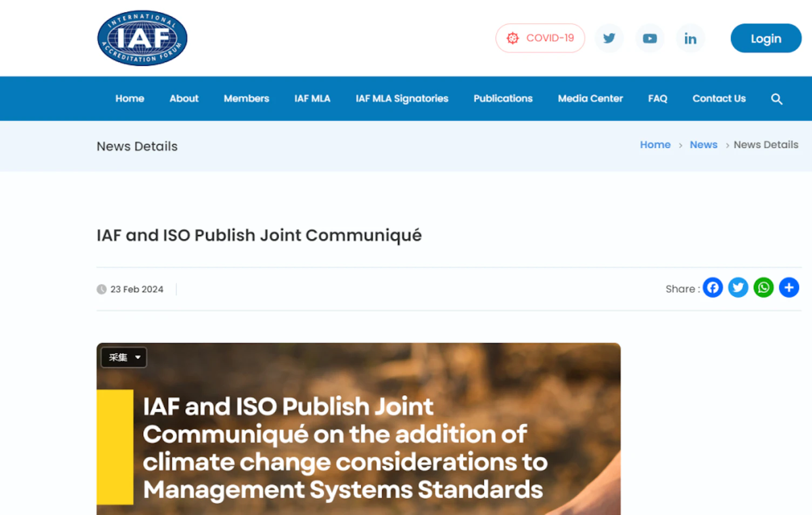
Task: Follow the News breadcrumb link
Action: click(x=703, y=145)
